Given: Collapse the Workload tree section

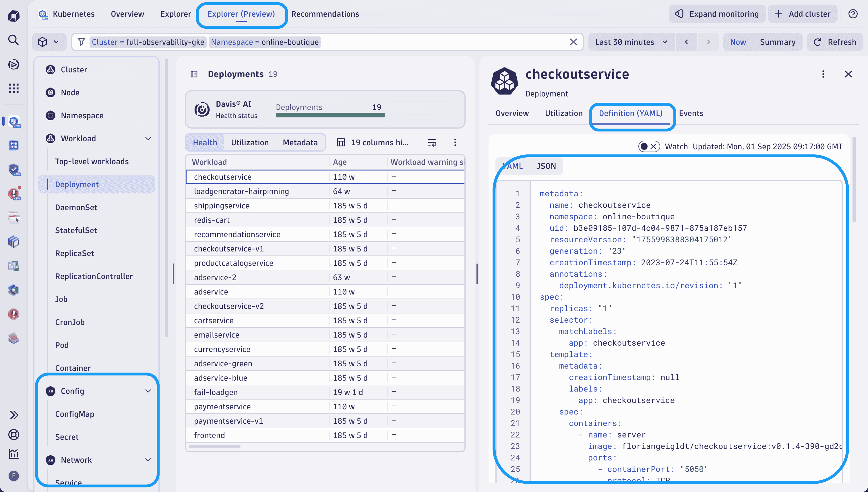Looking at the screenshot, I should [148, 138].
